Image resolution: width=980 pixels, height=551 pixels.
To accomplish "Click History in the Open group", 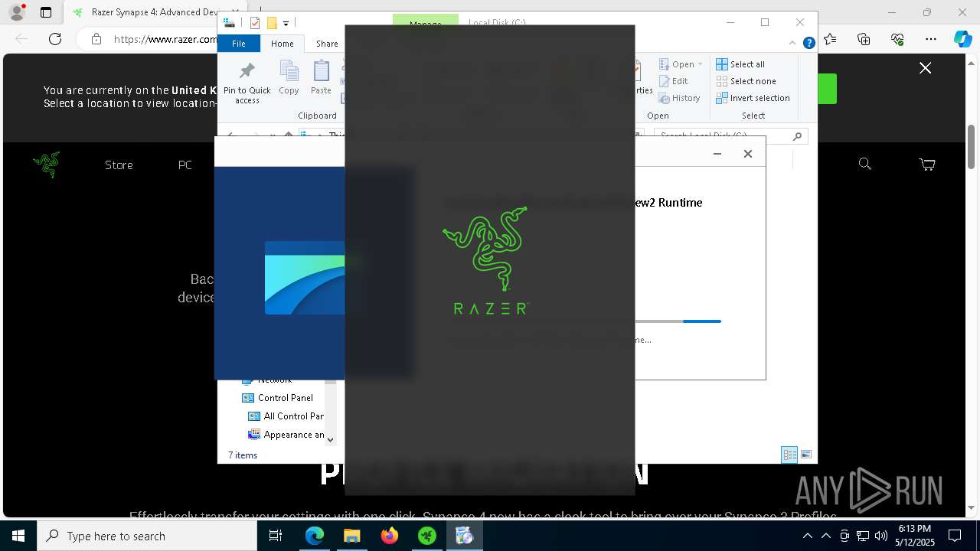I will click(x=679, y=98).
